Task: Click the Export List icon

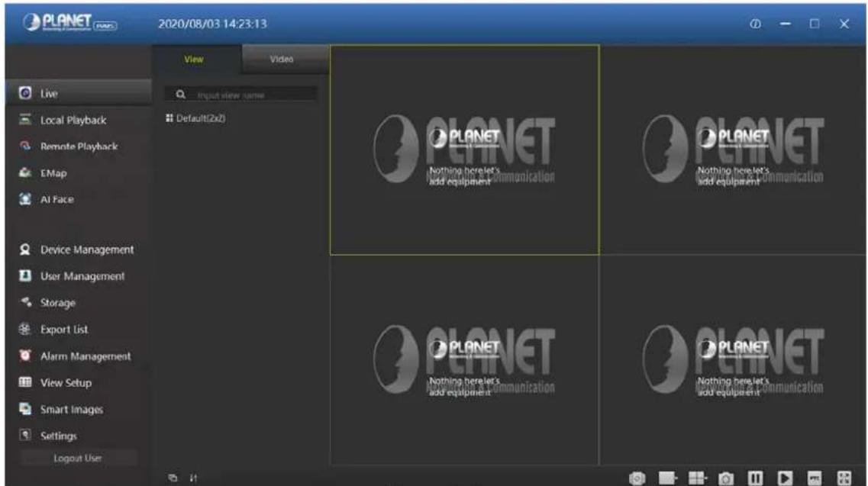Action: [x=25, y=329]
